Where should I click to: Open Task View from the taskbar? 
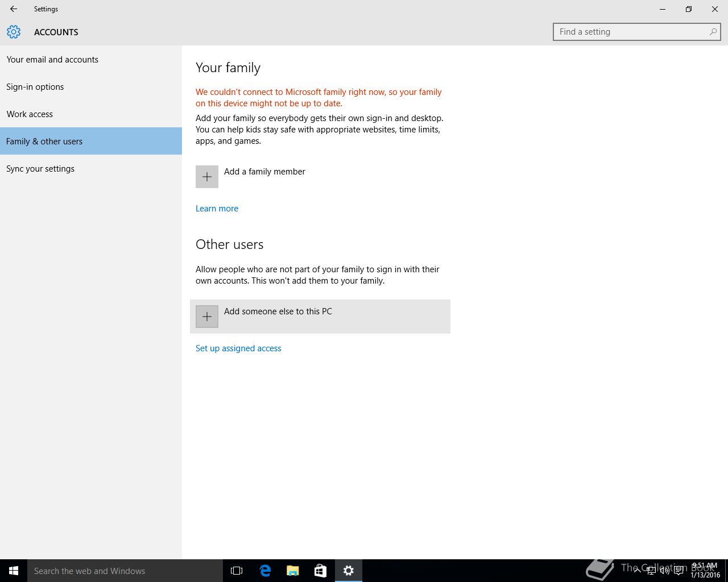tap(237, 571)
